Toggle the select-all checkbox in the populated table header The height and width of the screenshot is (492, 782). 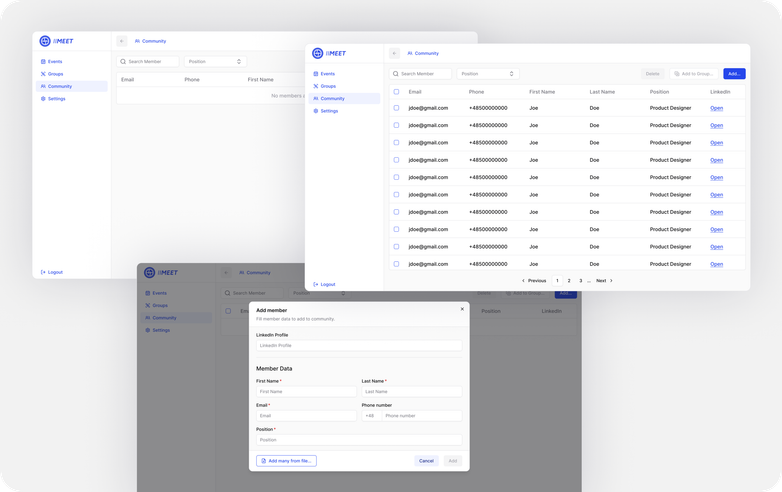pos(396,91)
